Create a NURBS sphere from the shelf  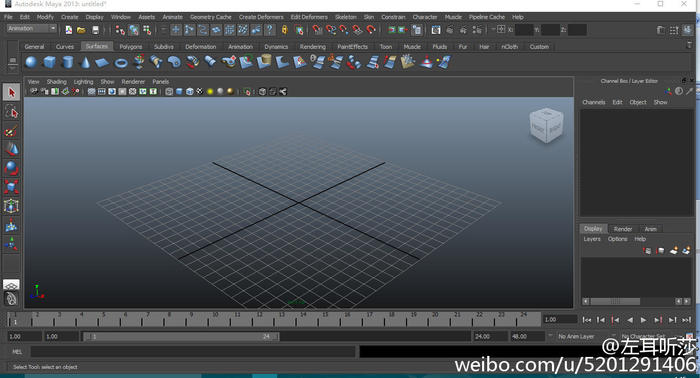point(31,62)
